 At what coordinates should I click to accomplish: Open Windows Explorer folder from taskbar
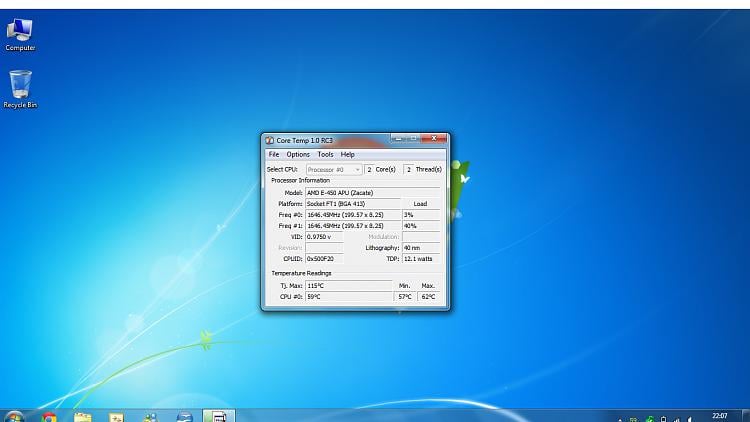coord(82,417)
